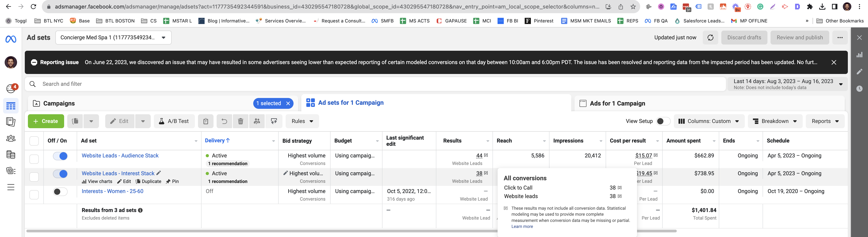This screenshot has height=237, width=868.
Task: Click the duplicate copy icon next to Create
Action: (x=75, y=121)
